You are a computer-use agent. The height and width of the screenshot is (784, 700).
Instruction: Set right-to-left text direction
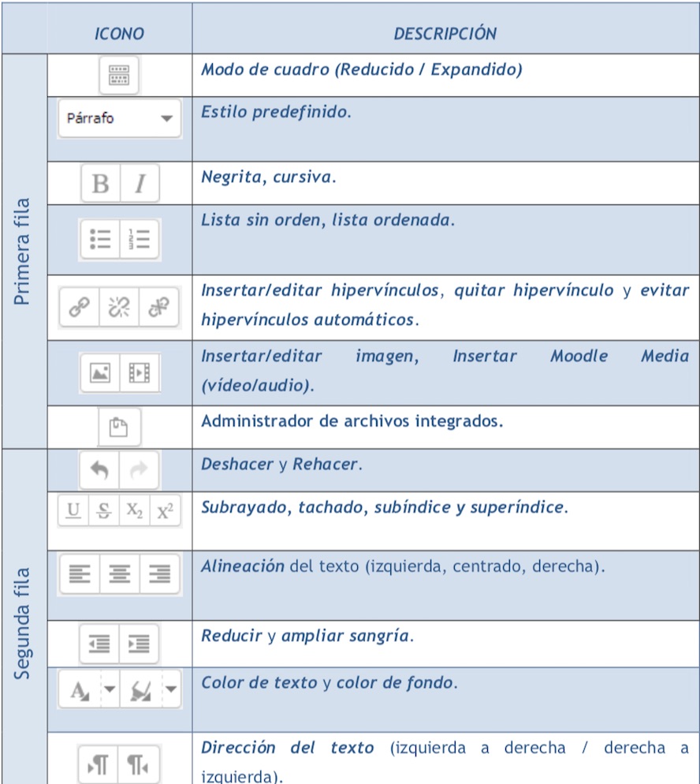coord(136,763)
